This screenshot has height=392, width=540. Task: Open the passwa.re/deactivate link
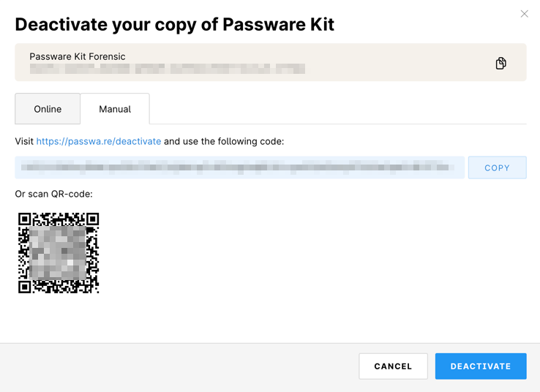coord(99,141)
